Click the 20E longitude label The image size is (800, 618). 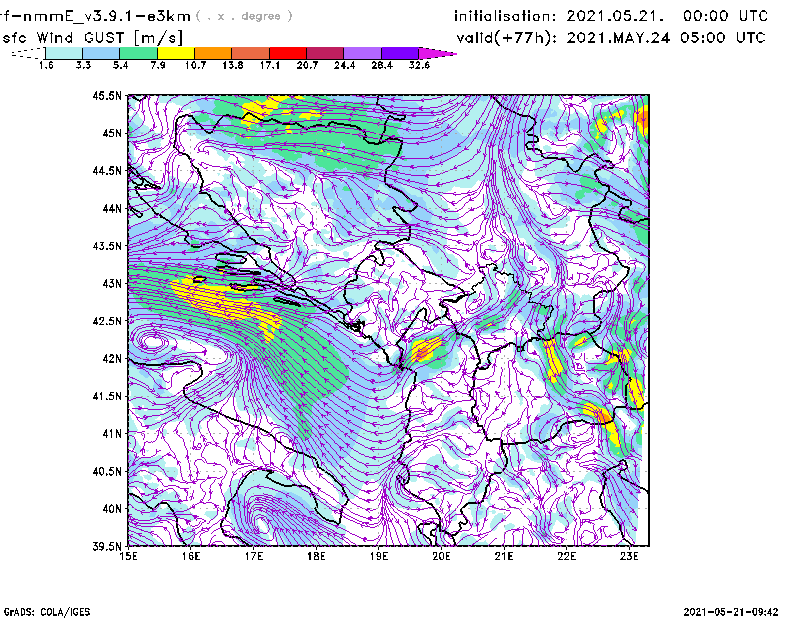[441, 556]
